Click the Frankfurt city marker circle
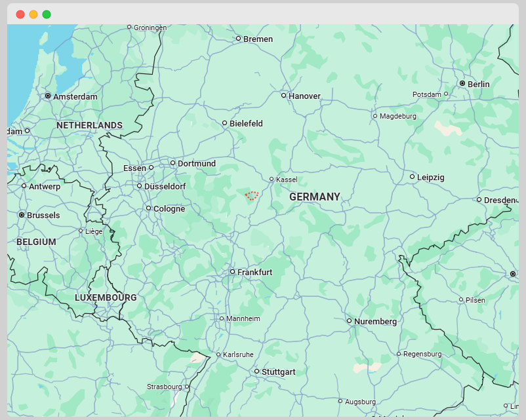The width and height of the screenshot is (526, 420). (232, 271)
